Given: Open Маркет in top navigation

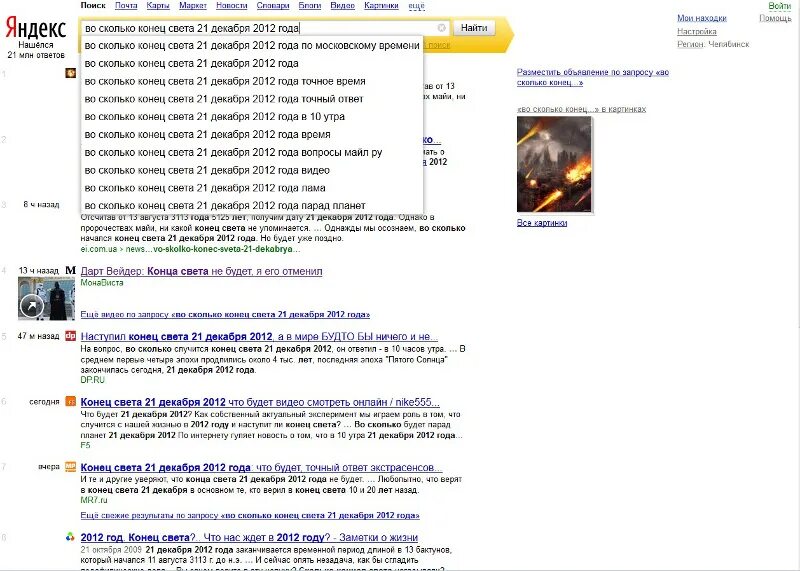Looking at the screenshot, I should coord(193,6).
